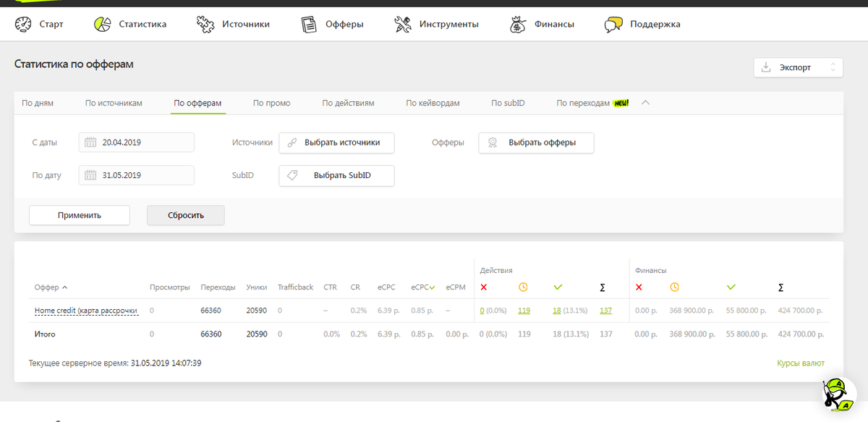Sort by Переходы column header

[218, 287]
